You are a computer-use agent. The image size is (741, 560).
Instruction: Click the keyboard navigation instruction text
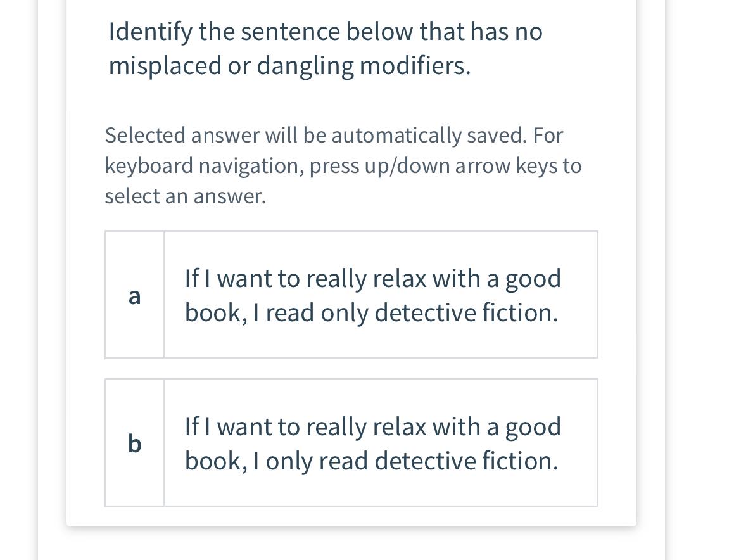click(x=344, y=165)
